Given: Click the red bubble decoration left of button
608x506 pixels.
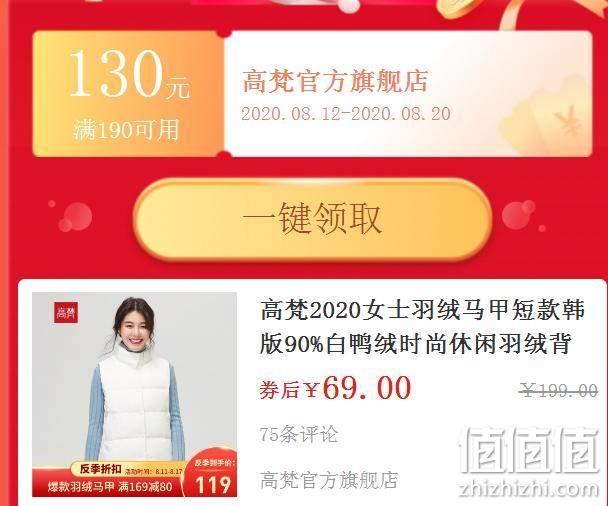Looking at the screenshot, I should point(74,216).
